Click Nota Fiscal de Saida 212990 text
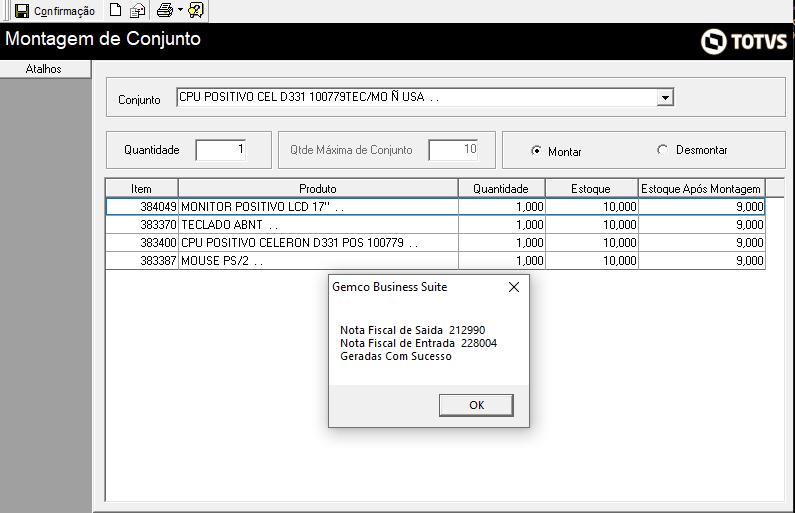The height and width of the screenshot is (513, 795). [413, 330]
